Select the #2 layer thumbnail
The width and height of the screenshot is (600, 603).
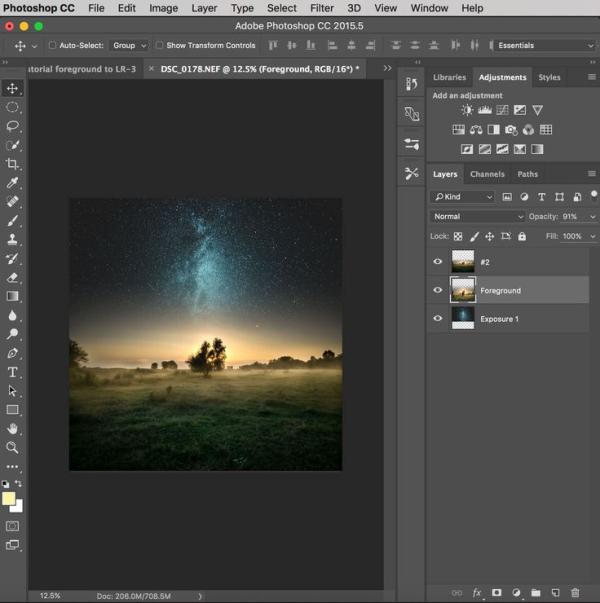click(x=462, y=261)
